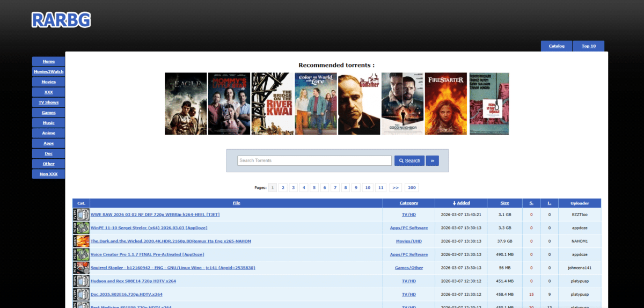644x308 pixels.
Task: Click TV/HD category in WWE RAW row
Action: pos(409,215)
